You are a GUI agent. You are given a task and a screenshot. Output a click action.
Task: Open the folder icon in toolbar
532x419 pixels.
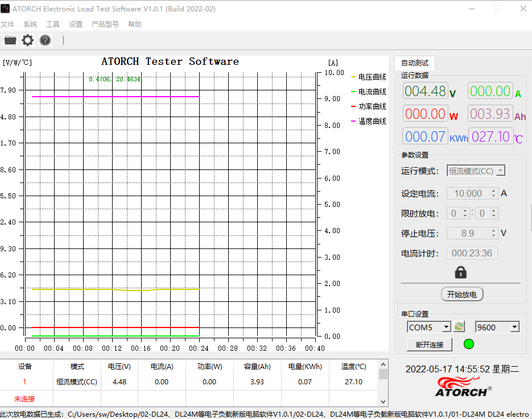[x=10, y=40]
